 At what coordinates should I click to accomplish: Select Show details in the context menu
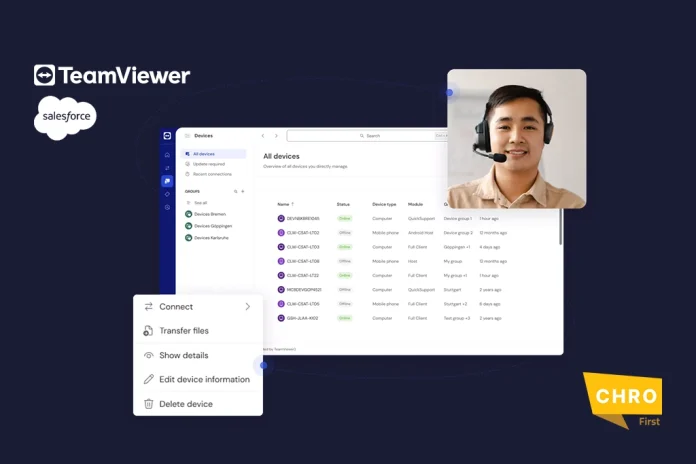(x=183, y=355)
